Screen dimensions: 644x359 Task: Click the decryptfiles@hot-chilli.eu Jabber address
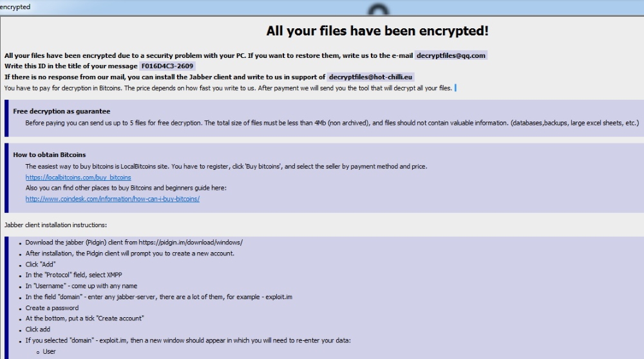click(370, 77)
